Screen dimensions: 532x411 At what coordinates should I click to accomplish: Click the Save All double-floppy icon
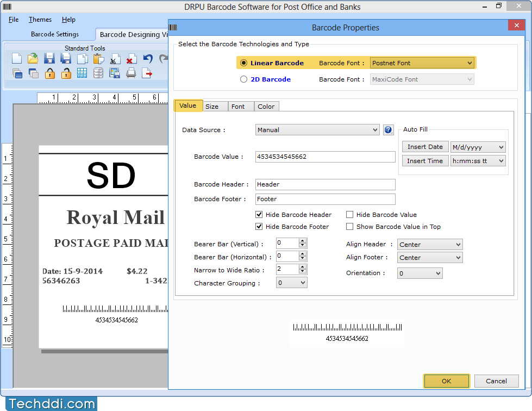click(66, 58)
